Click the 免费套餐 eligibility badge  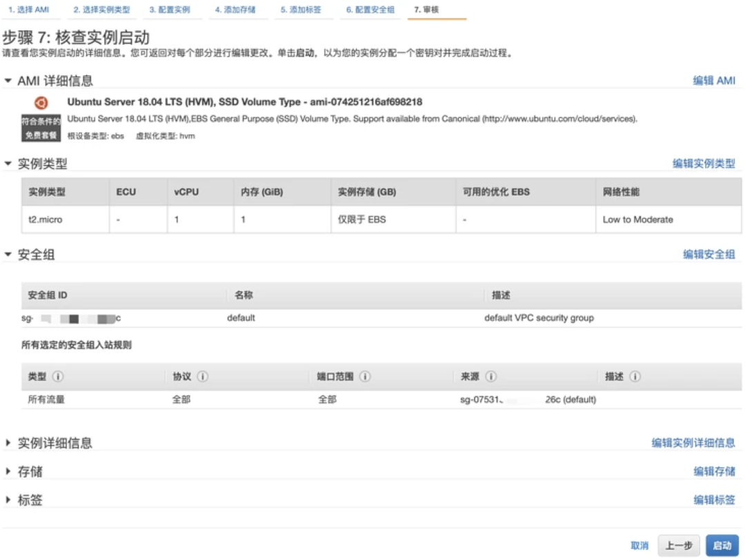[x=41, y=128]
